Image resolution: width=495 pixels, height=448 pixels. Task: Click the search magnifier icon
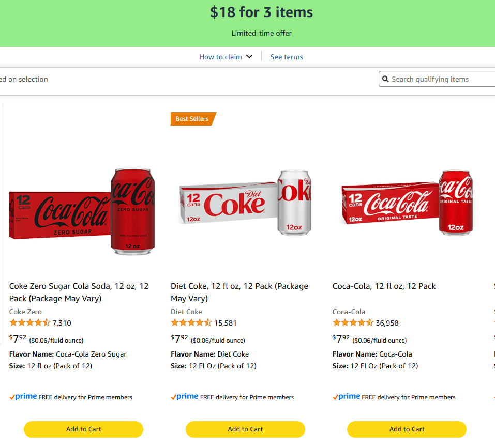click(x=386, y=79)
